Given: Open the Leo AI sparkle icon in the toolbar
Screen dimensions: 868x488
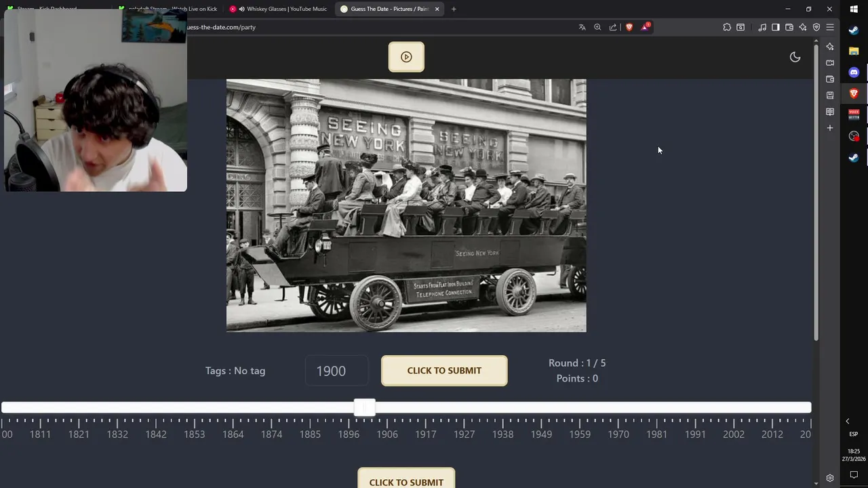Looking at the screenshot, I should tap(803, 27).
